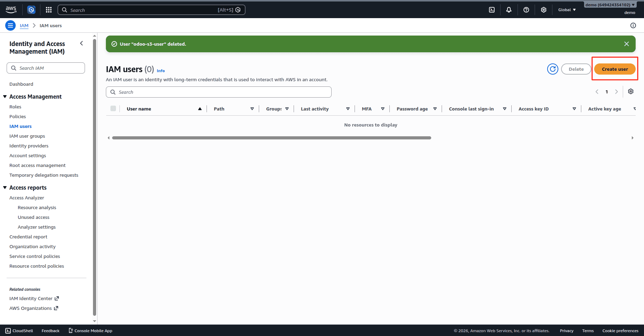The image size is (644, 336).
Task: Click the CloudShell icon in the footer
Action: [x=8, y=331]
